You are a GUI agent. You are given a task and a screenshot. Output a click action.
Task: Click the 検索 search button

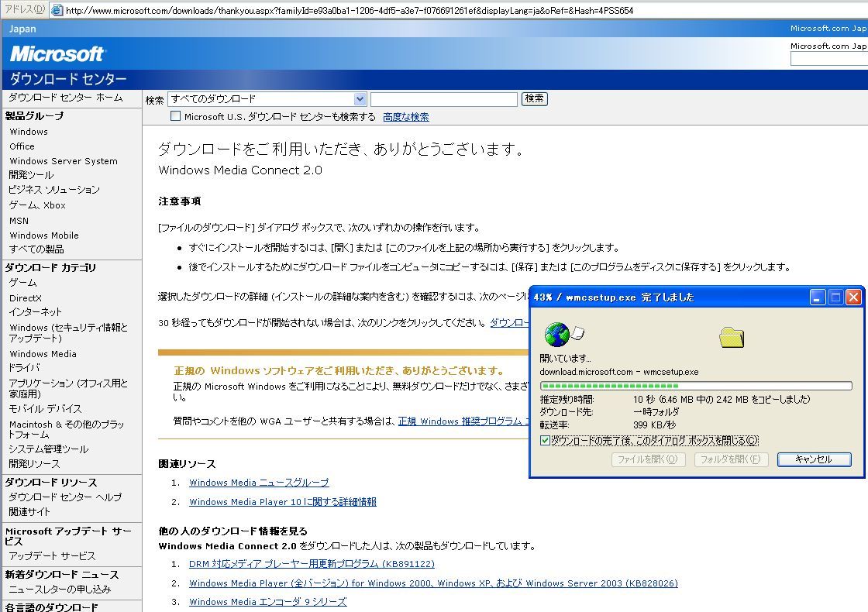click(x=534, y=98)
